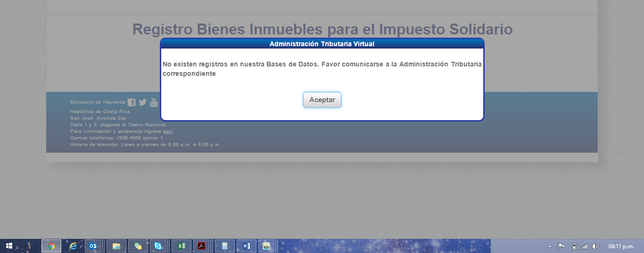The image size is (644, 253).
Task: Click the battery status icon
Action: [574, 246]
